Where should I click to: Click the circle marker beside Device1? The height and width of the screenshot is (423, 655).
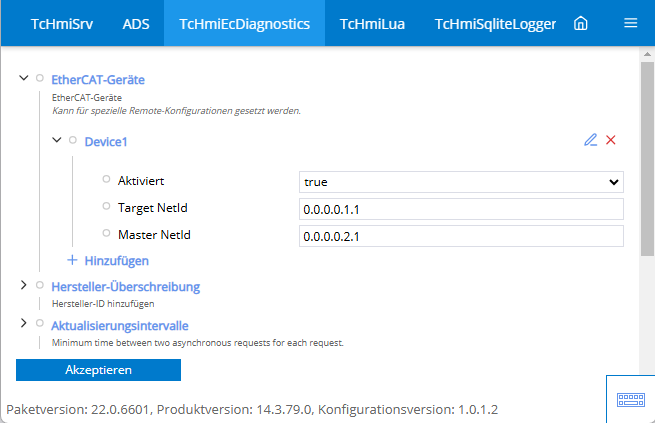(73, 141)
